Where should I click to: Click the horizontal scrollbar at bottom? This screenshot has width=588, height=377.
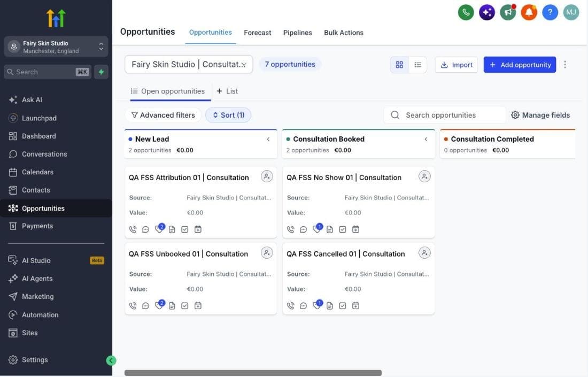253,373
